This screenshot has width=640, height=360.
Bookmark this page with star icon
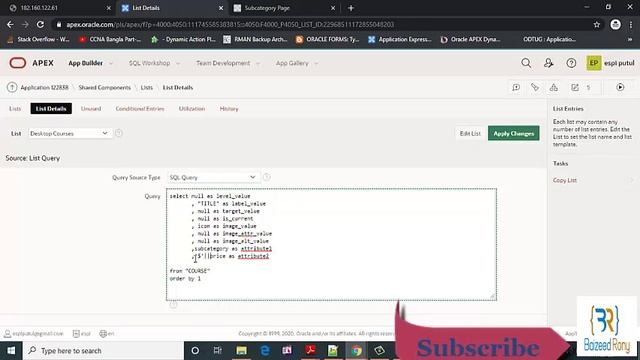click(x=597, y=24)
